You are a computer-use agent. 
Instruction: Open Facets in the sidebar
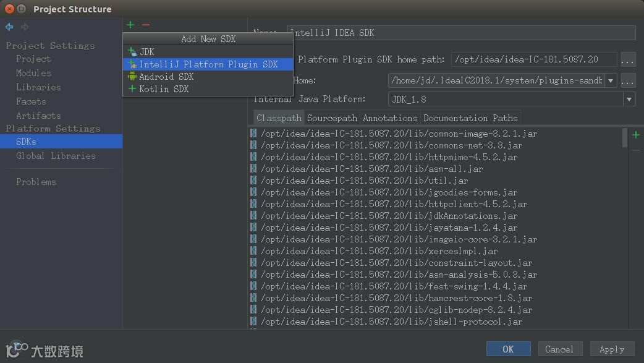point(32,101)
